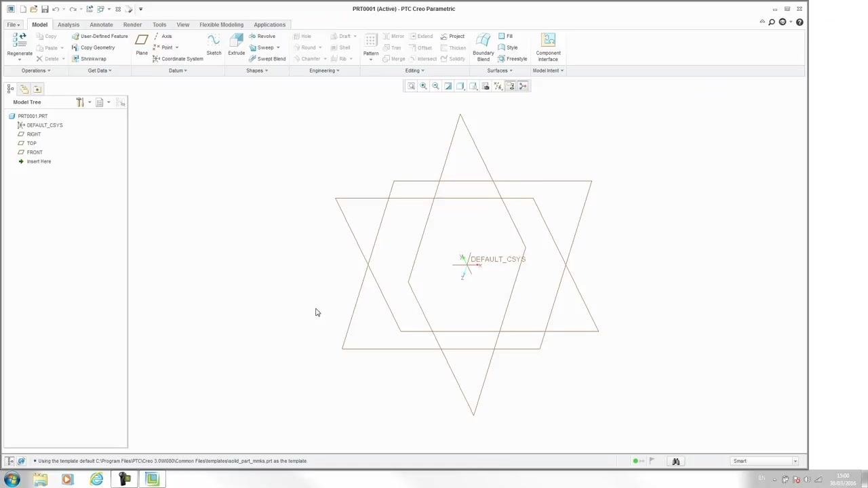Click the search binoculars icon in status bar

[675, 462]
